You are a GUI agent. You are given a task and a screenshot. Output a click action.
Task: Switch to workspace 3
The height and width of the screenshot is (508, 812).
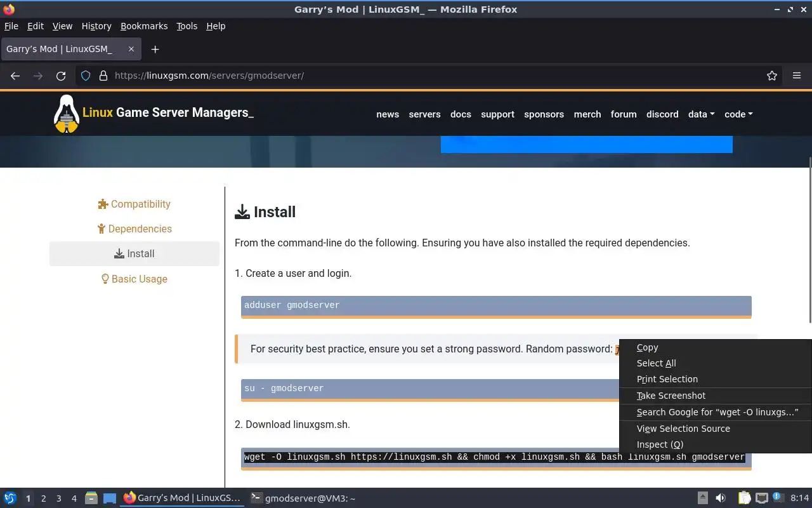[x=58, y=498]
